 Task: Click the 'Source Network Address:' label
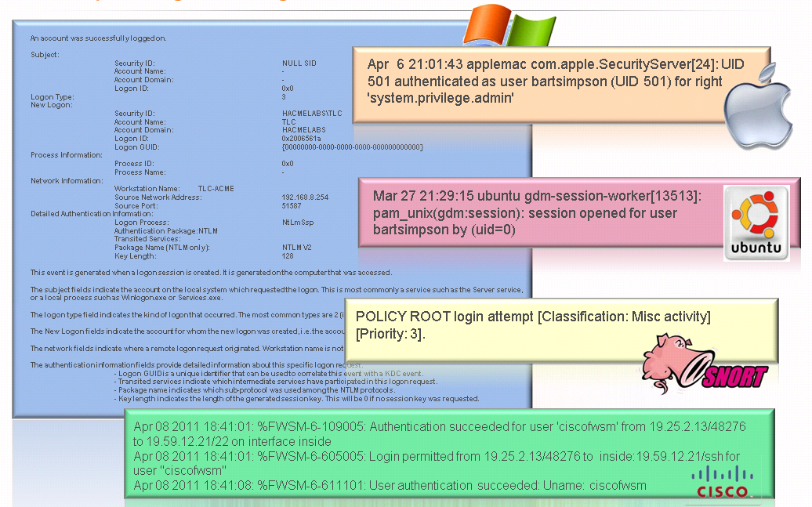click(x=158, y=197)
